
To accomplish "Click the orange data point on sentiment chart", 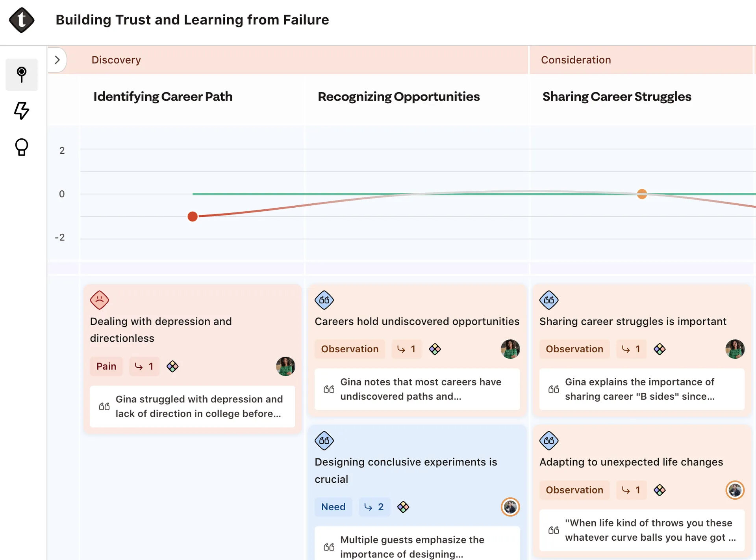I will pos(642,194).
